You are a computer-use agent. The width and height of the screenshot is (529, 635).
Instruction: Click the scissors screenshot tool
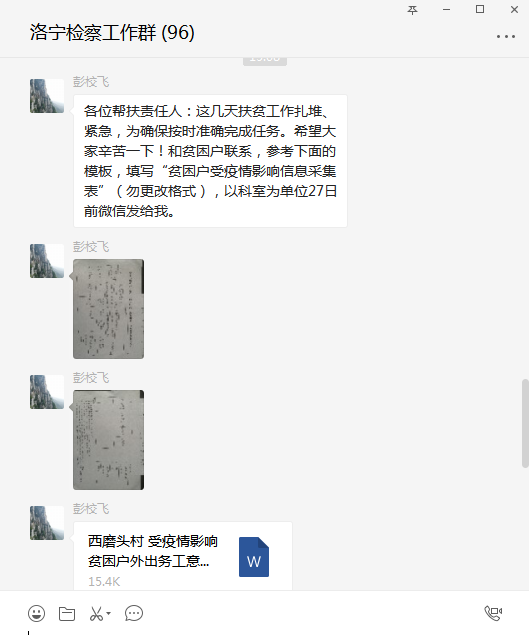96,614
